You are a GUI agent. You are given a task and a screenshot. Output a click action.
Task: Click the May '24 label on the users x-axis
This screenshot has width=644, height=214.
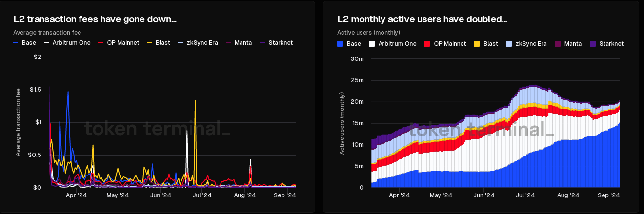441,195
